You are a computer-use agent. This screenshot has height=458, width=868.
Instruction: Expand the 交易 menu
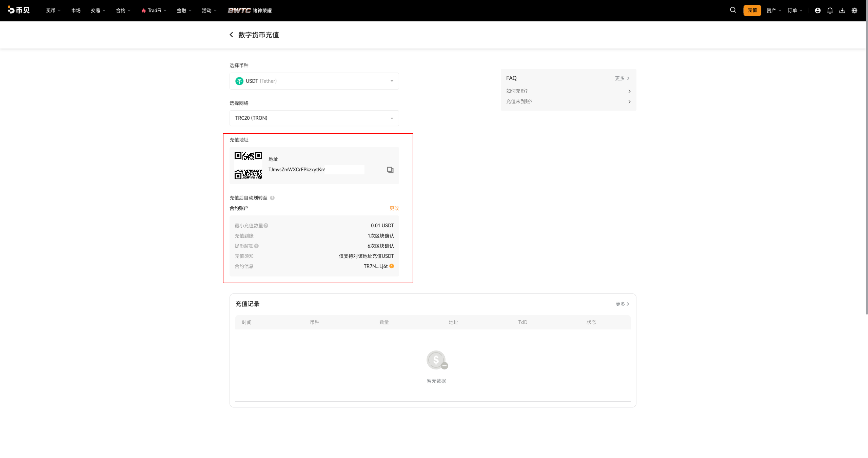(x=98, y=11)
